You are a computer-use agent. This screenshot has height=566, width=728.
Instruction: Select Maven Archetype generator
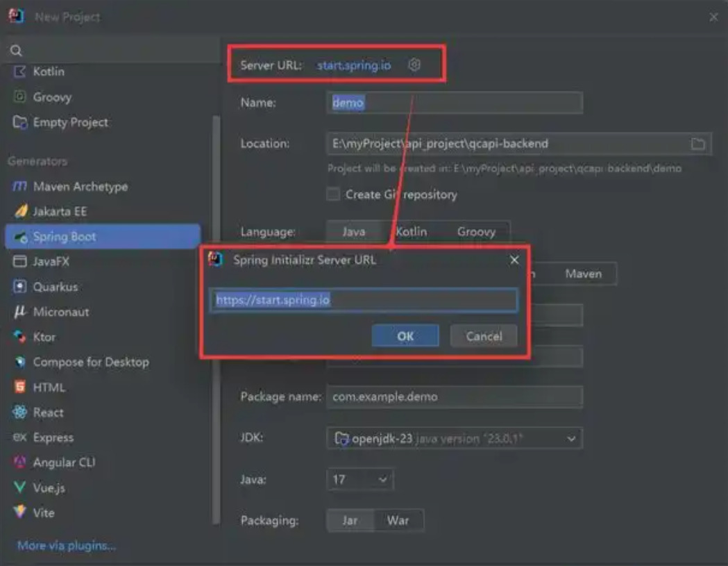103,186
